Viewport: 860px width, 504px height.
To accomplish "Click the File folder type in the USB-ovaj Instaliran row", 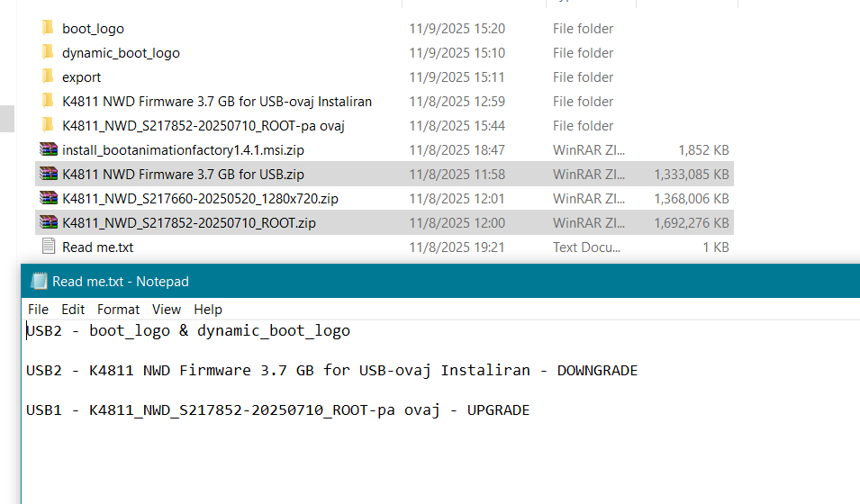I will click(x=583, y=102).
